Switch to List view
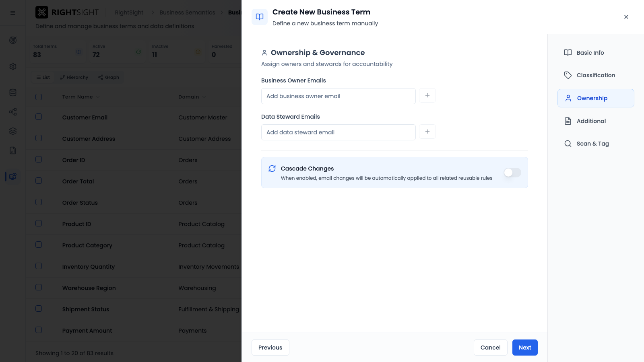Screen dimensions: 644x362 coord(43,77)
